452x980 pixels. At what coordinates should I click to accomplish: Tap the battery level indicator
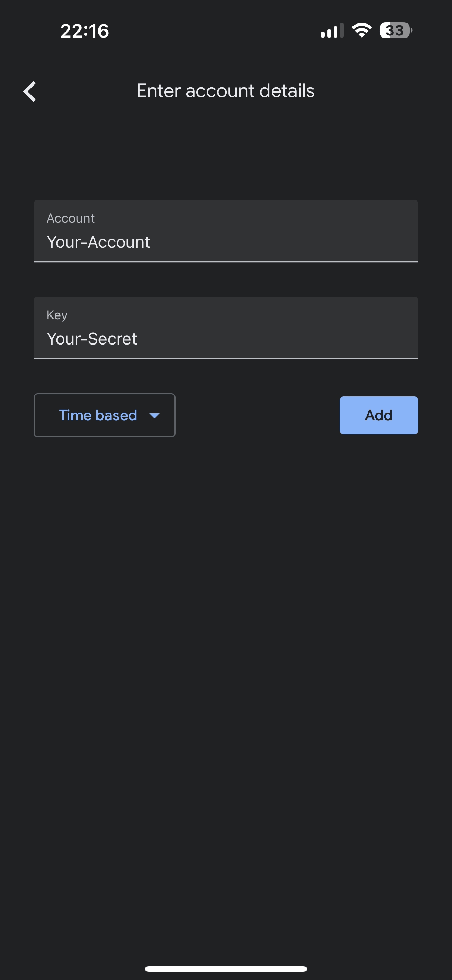click(x=396, y=30)
